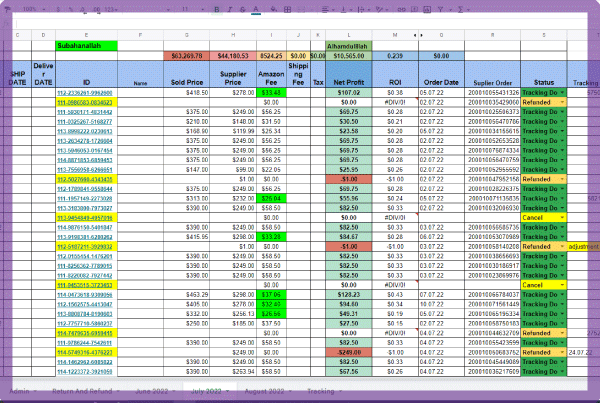This screenshot has height=403, width=600.
Task: Open the Return And Refund sheet tab
Action: point(78,390)
